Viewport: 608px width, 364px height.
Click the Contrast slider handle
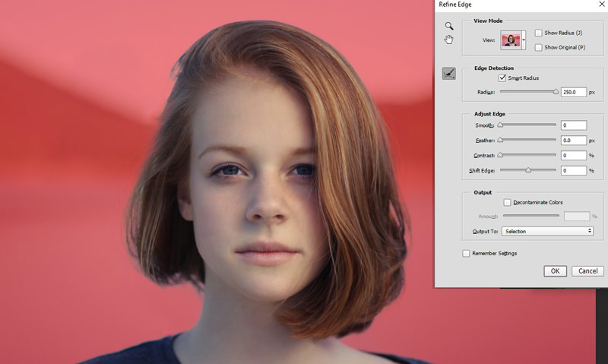500,155
